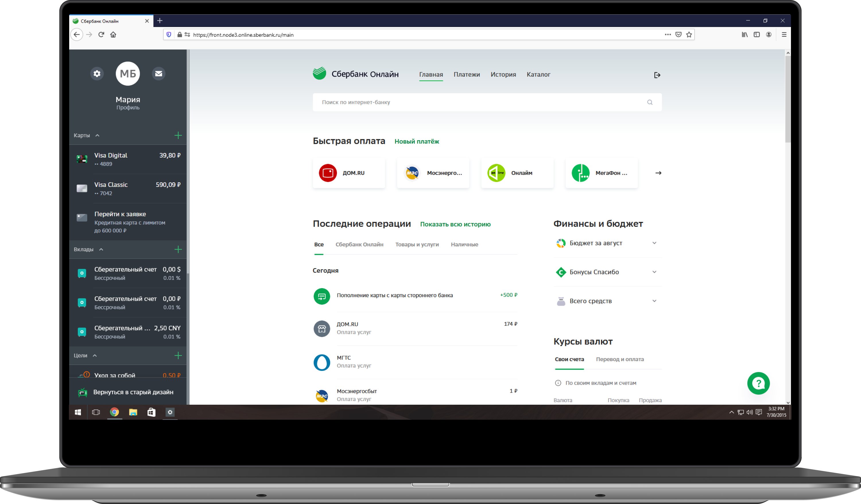Log out using the exit icon

[x=657, y=75]
